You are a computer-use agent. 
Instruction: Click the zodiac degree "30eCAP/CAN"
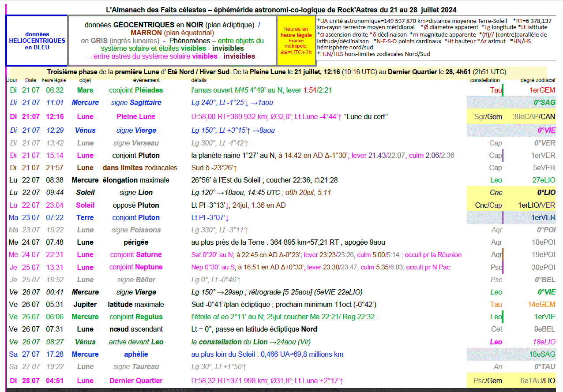[x=534, y=116]
